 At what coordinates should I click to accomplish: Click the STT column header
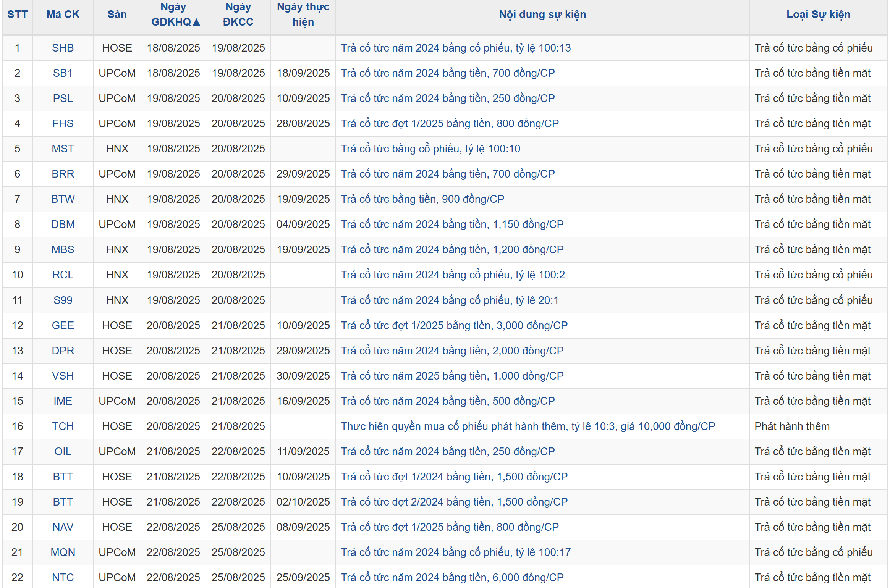click(x=18, y=15)
